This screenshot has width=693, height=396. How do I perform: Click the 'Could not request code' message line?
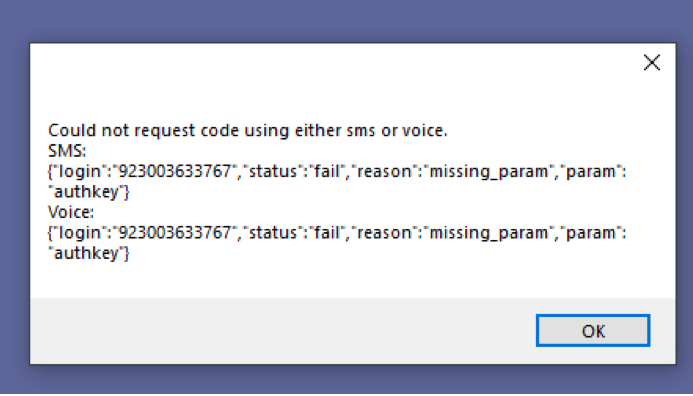pyautogui.click(x=248, y=130)
